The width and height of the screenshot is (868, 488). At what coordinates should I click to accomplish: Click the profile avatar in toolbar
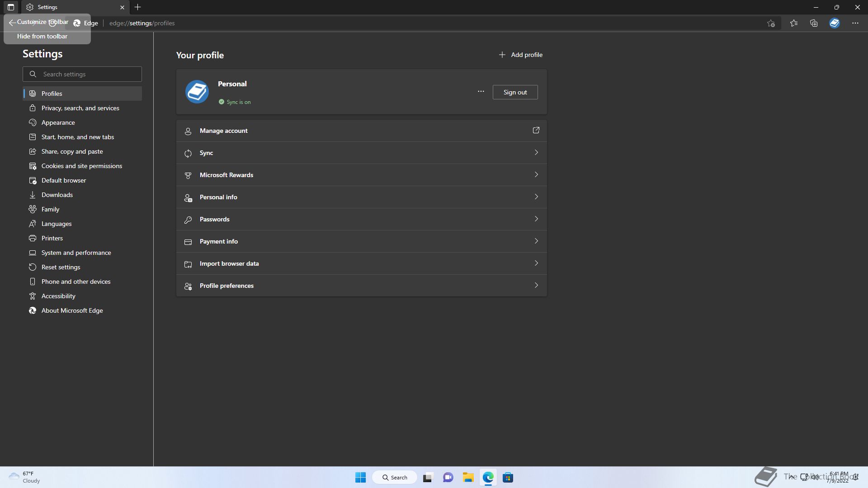click(835, 23)
